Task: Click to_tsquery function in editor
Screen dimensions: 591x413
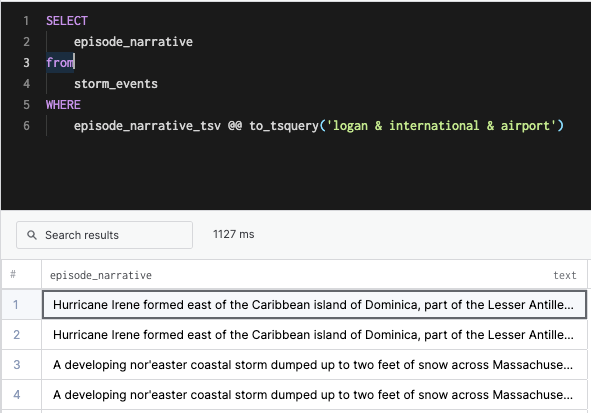Action: tap(284, 125)
